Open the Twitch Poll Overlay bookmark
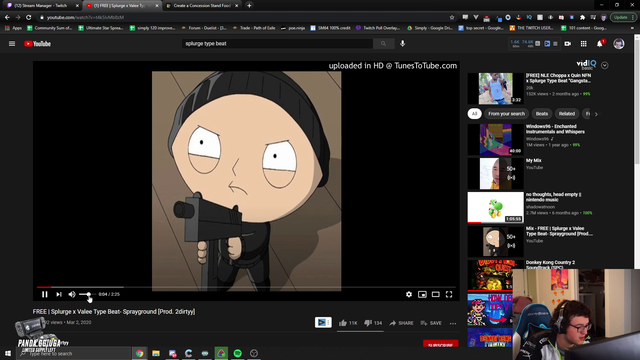This screenshot has width=640, height=360. click(x=378, y=28)
